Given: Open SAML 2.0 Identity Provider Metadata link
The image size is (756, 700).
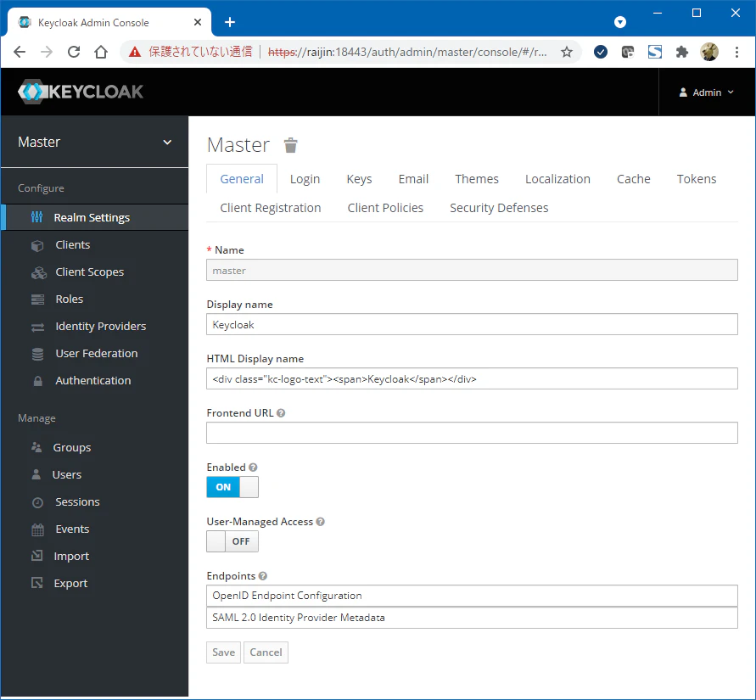Looking at the screenshot, I should click(x=472, y=618).
